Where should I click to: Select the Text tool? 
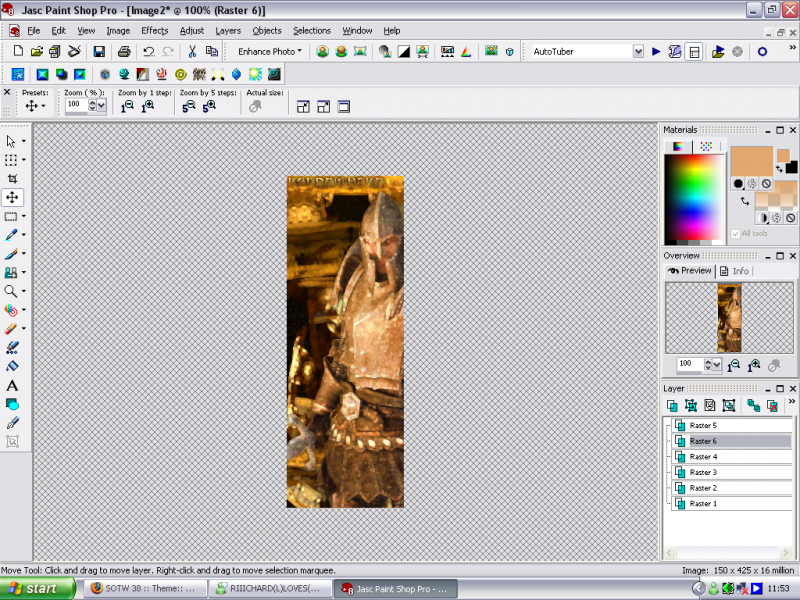[x=12, y=385]
